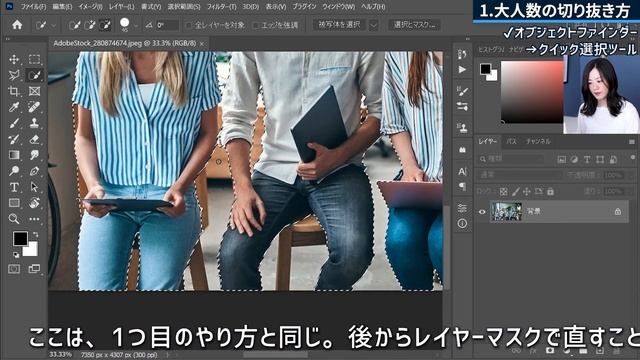Click the 被写体を選択 button
The image size is (640, 360).
pos(339,25)
